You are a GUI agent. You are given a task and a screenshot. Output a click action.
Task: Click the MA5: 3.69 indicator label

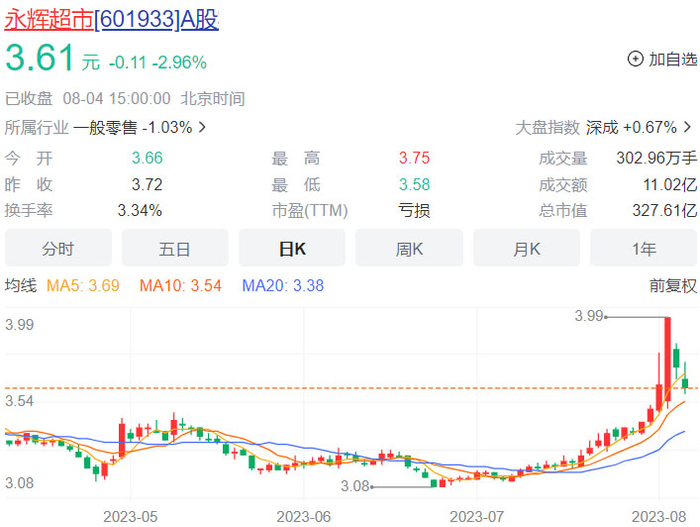83,285
